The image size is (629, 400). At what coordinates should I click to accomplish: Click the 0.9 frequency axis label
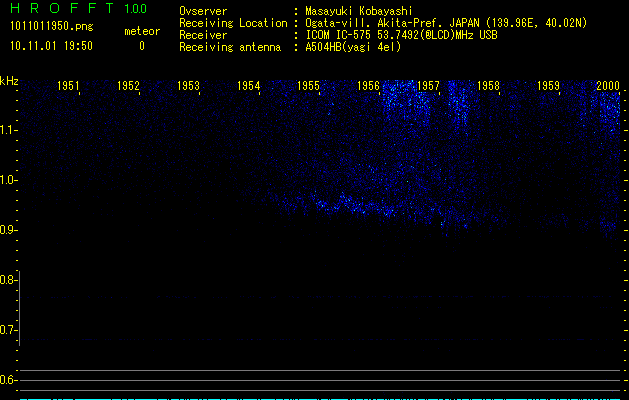tap(7, 230)
